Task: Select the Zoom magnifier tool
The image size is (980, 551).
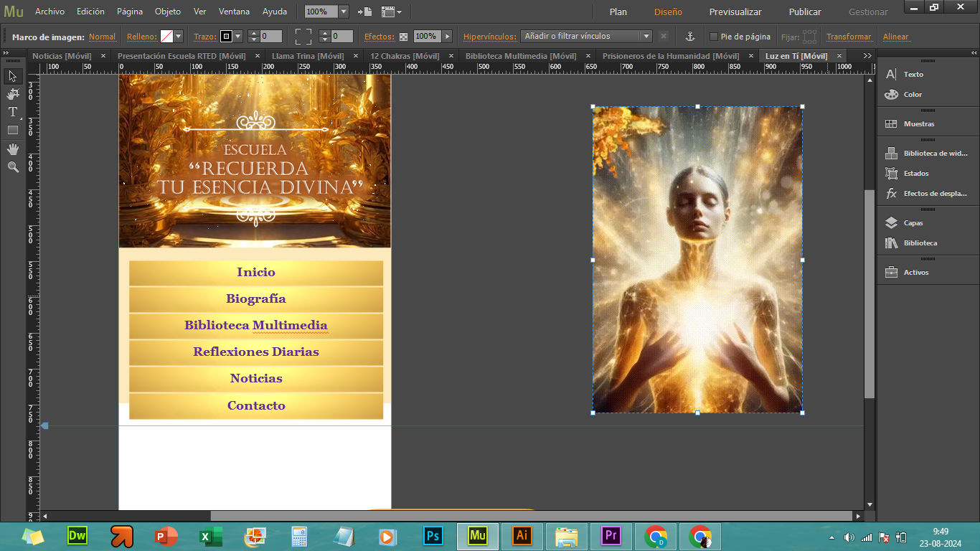Action: 13,166
